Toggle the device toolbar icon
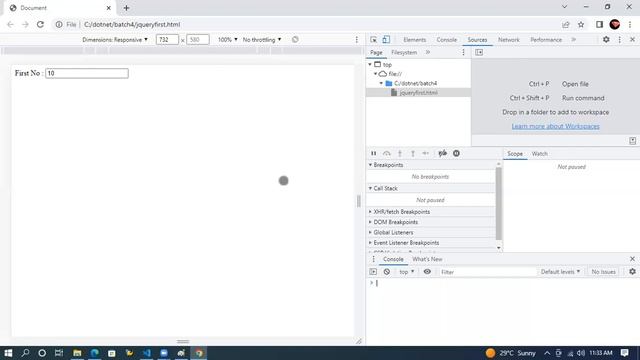The width and height of the screenshot is (640, 360). tap(386, 40)
